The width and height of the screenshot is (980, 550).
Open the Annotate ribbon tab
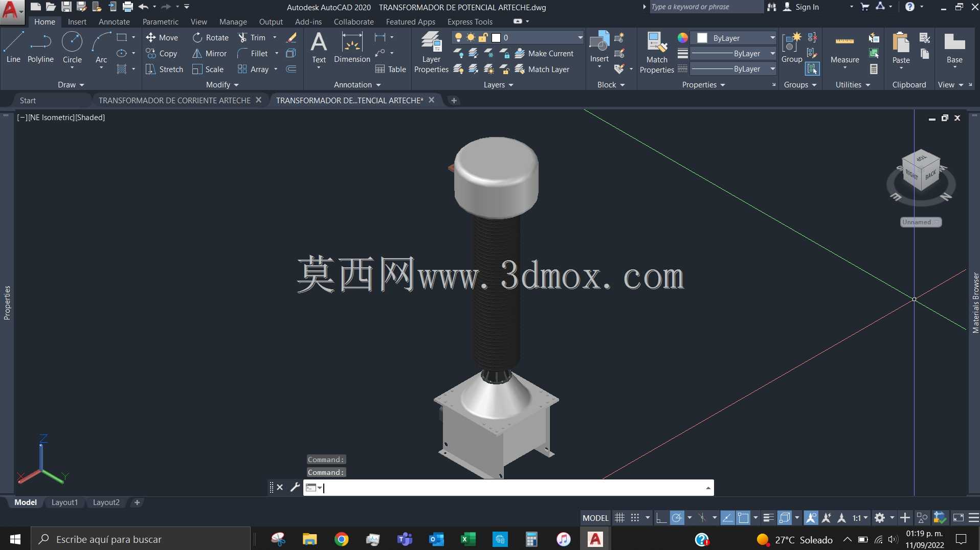pos(114,21)
